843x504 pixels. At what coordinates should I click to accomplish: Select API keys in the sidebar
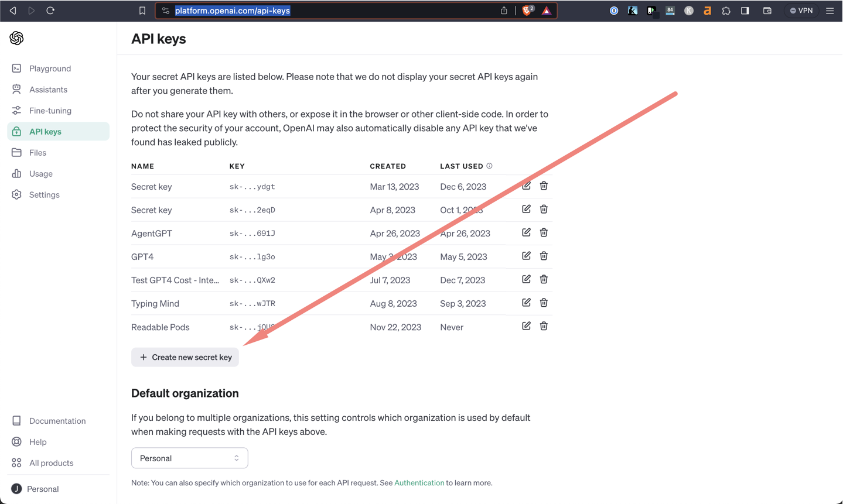point(58,132)
